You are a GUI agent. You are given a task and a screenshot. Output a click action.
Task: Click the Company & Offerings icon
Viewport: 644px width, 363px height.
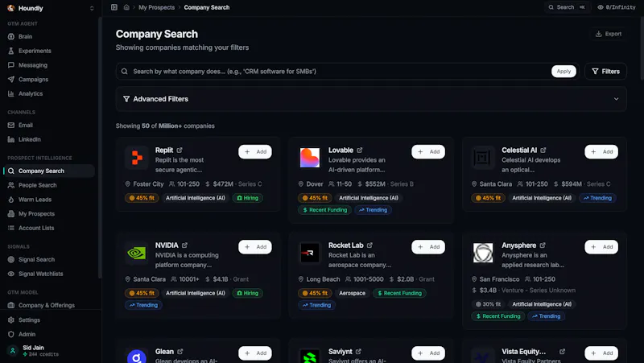11,305
